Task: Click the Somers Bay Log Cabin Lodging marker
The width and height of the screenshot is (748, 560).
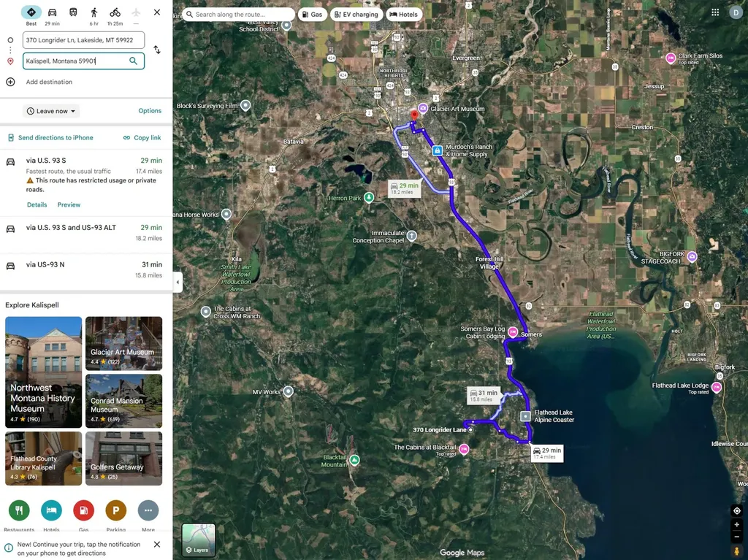Action: [x=513, y=332]
